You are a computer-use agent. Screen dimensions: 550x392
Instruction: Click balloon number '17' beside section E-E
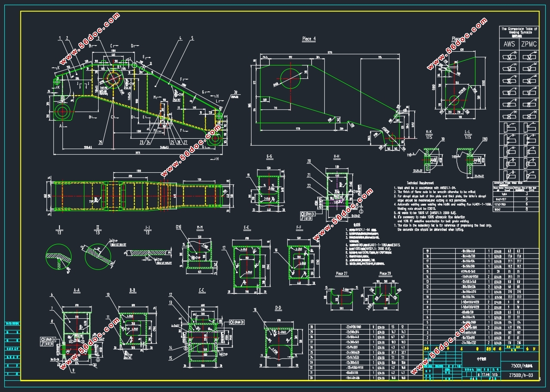coord(224,248)
